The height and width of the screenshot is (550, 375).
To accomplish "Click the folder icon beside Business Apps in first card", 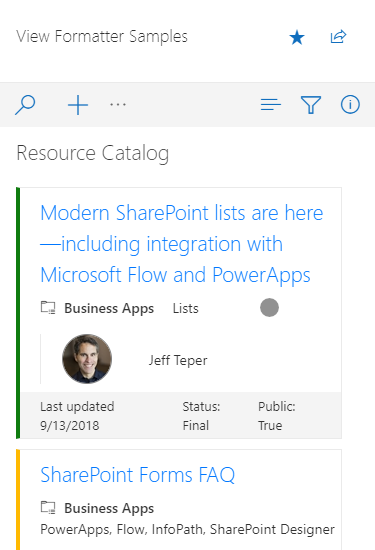I will pyautogui.click(x=48, y=308).
